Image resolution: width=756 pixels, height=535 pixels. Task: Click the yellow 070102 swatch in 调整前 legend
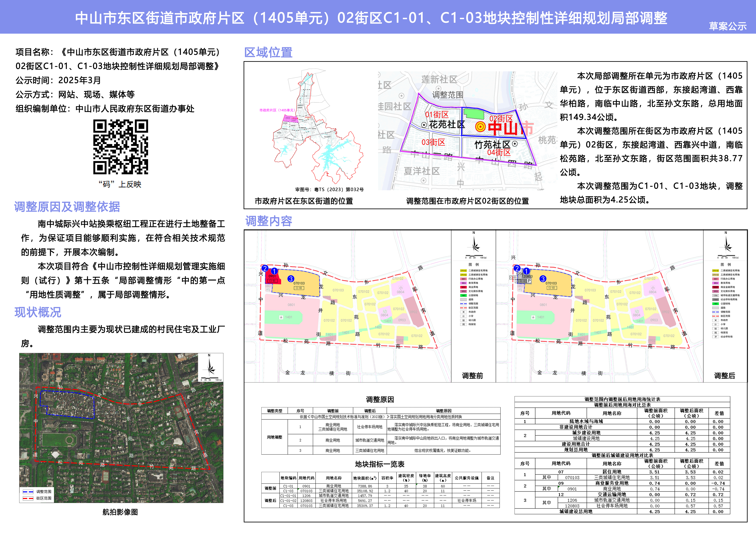[x=463, y=271]
